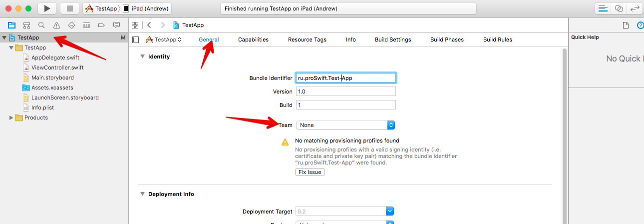Open the Report navigator speech bubble
Screen dimensions: 644x224
point(116,25)
